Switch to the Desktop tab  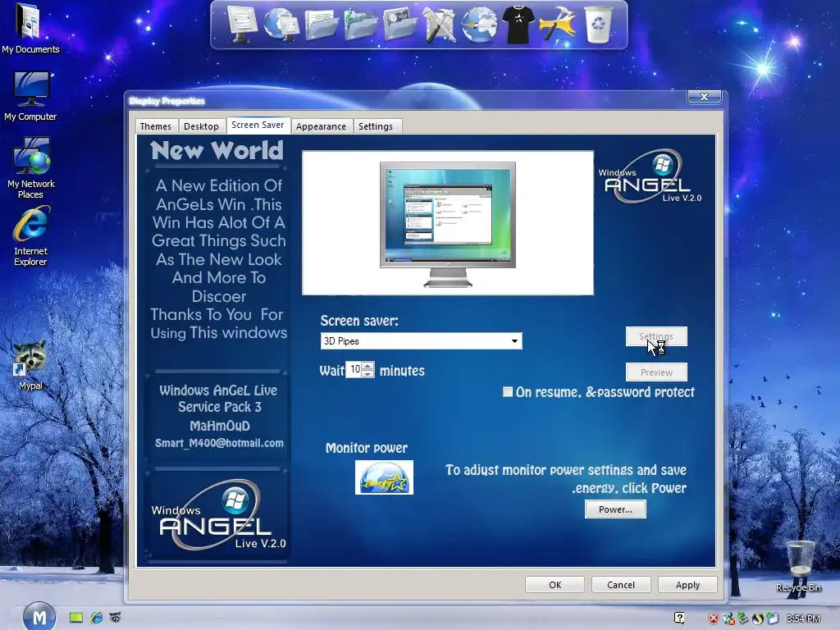tap(201, 126)
